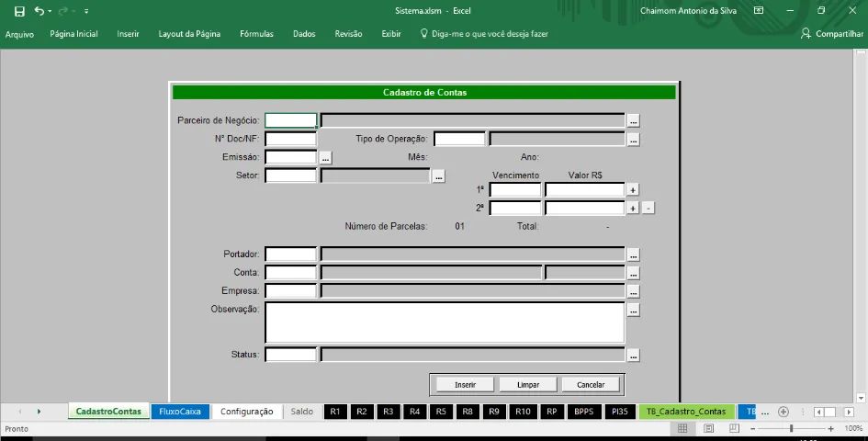Open the Emissão date picker ellipsis button

(x=325, y=158)
